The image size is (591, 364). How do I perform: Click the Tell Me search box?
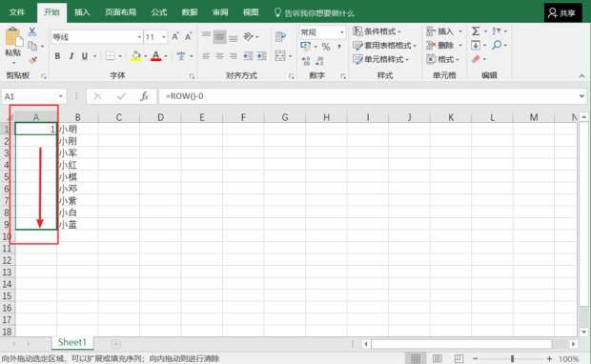315,13
